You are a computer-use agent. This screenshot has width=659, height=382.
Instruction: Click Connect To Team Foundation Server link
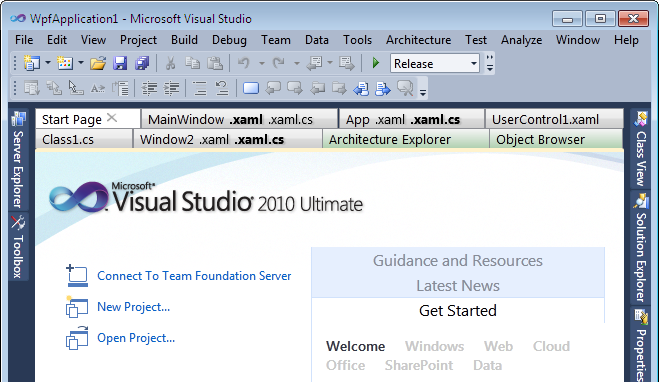[194, 276]
